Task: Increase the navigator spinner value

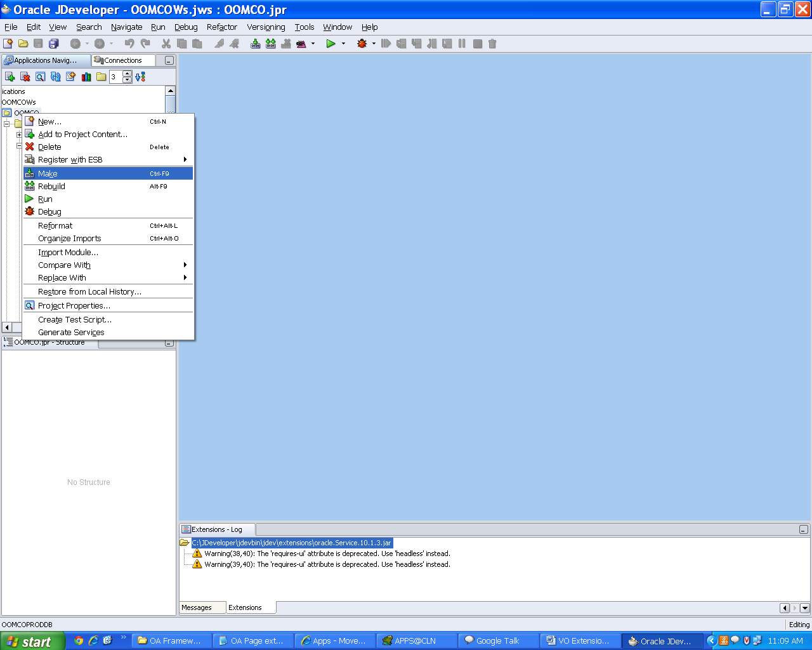Action: [128, 74]
